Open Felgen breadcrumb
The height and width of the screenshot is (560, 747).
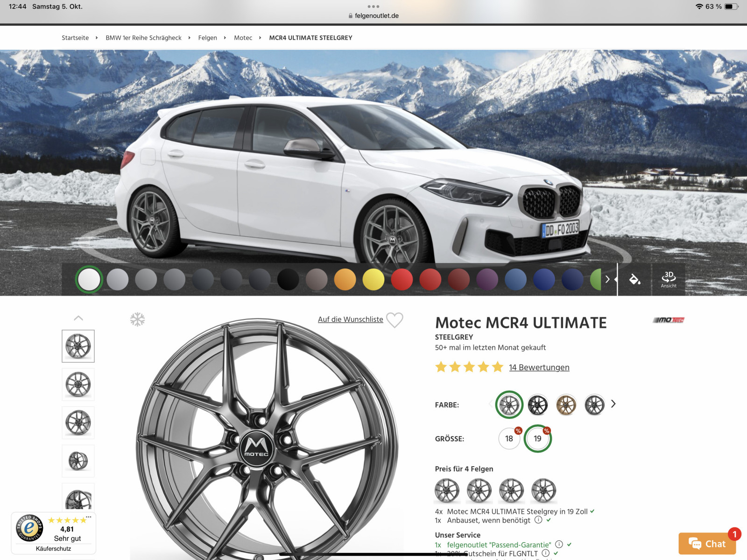click(208, 38)
